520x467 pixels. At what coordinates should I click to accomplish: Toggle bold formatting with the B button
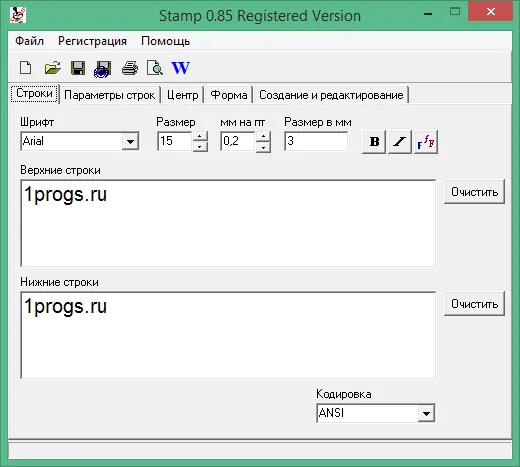374,142
